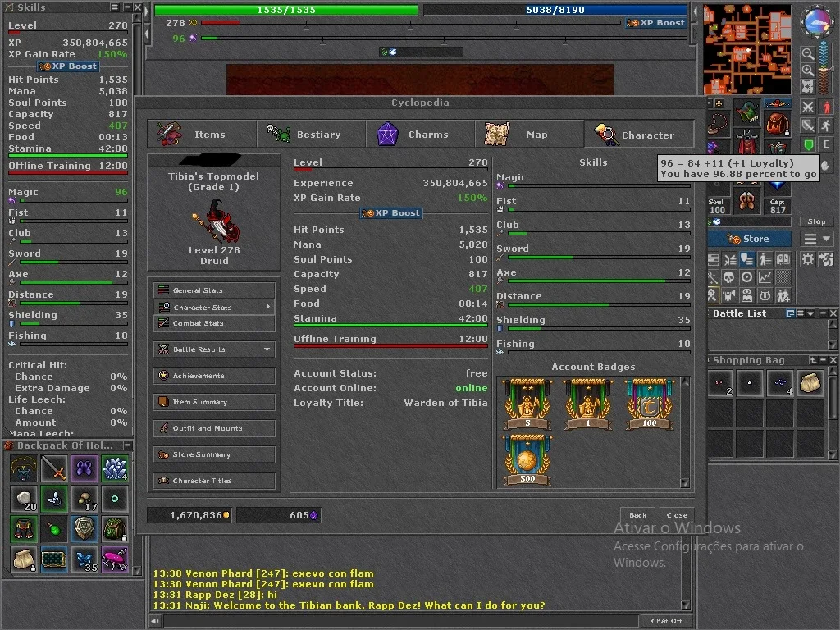Click the stone stack of 20

click(24, 499)
